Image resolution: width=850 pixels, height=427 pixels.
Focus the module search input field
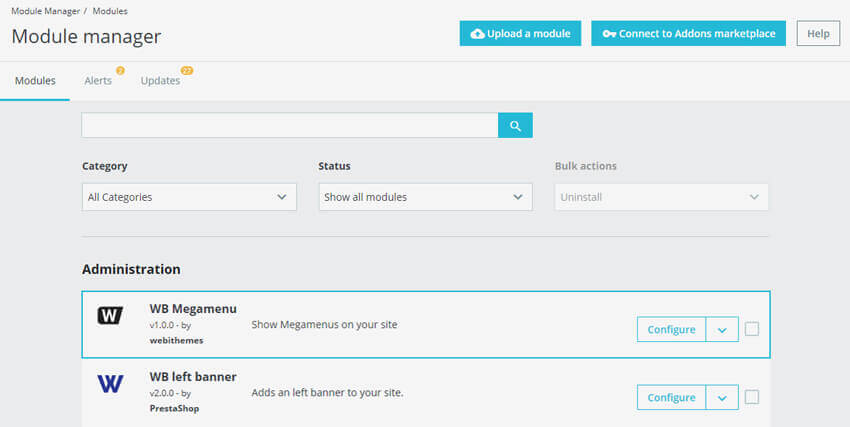pos(289,125)
